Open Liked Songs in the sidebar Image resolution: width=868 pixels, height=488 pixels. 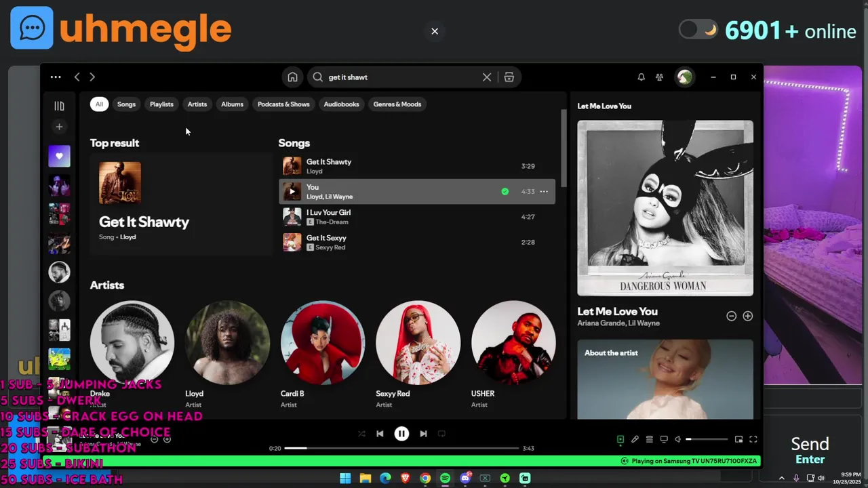59,156
